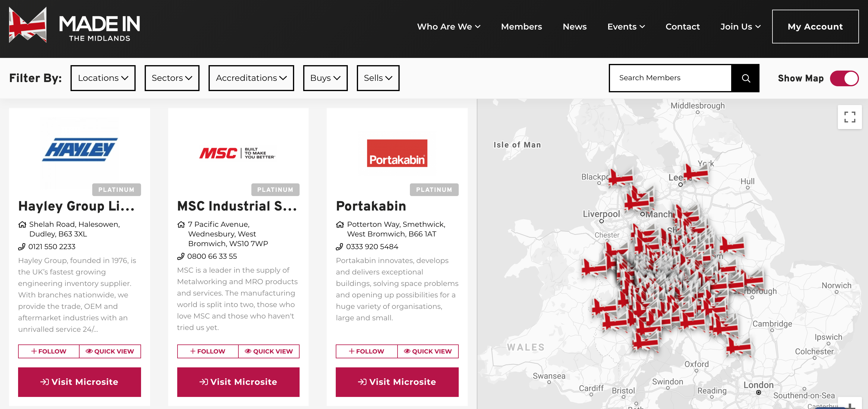Click the MSC Industrial PLATINUM badge
This screenshot has height=409, width=868.
(x=275, y=190)
